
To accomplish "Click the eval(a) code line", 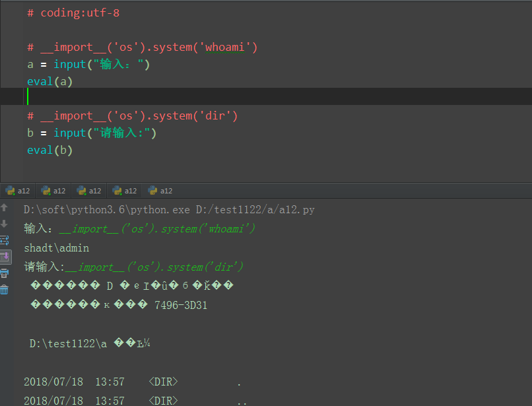I will pos(50,81).
